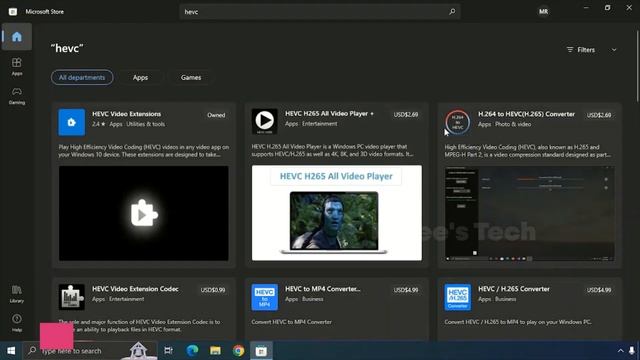The image size is (640, 360).
Task: Open the Gaming section in the sidebar
Action: [x=17, y=96]
